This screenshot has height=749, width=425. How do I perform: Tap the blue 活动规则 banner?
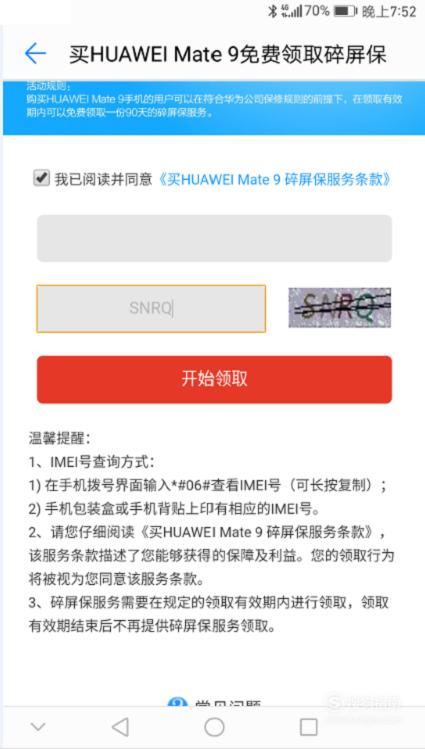coord(214,108)
